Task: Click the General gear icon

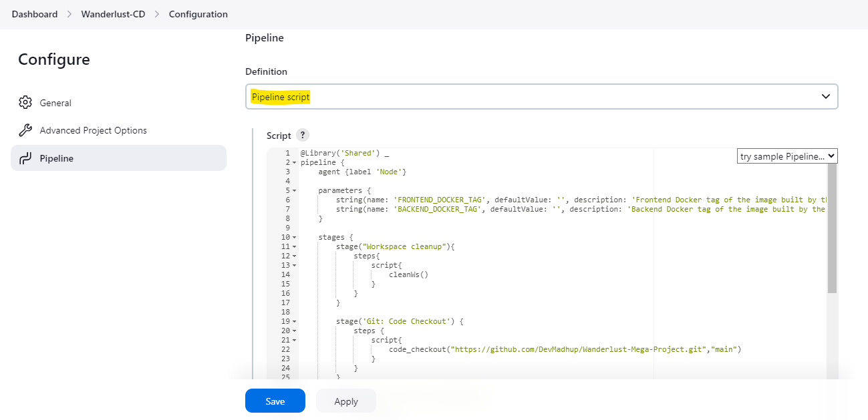Action: 25,103
